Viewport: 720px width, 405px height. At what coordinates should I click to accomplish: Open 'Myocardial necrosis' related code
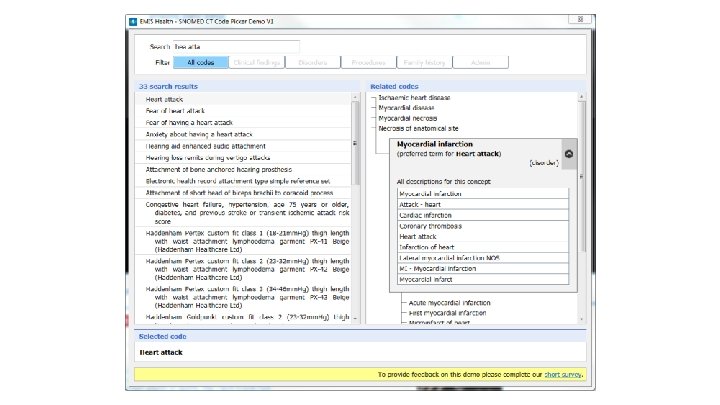point(407,118)
